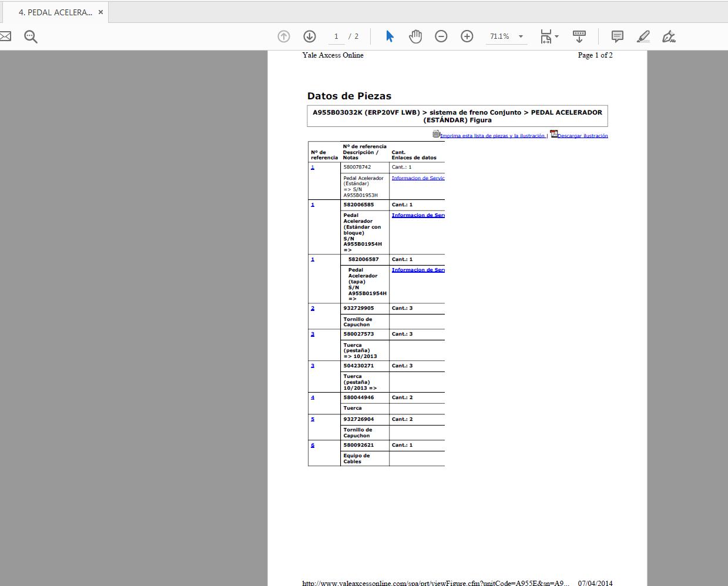Click the 'Yale Axcess Online' header text
Viewport: 728px width, 586px height.
tap(333, 55)
